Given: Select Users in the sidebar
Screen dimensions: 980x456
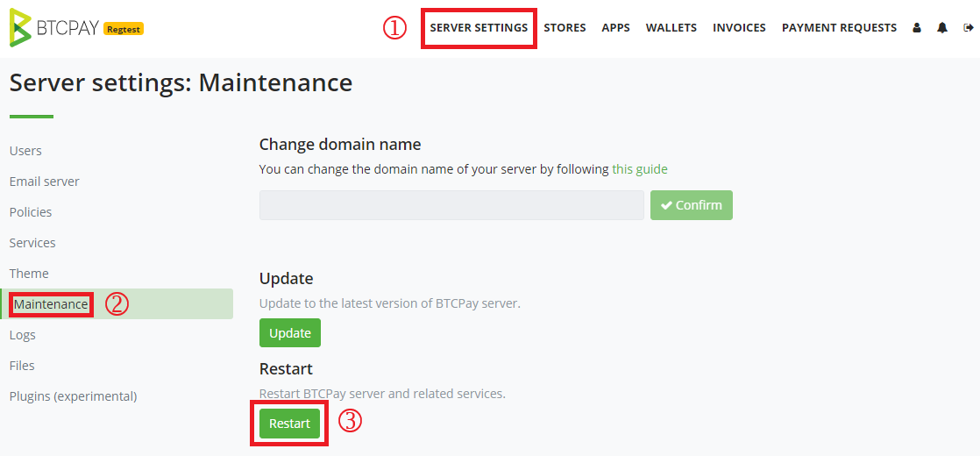Looking at the screenshot, I should coord(25,151).
